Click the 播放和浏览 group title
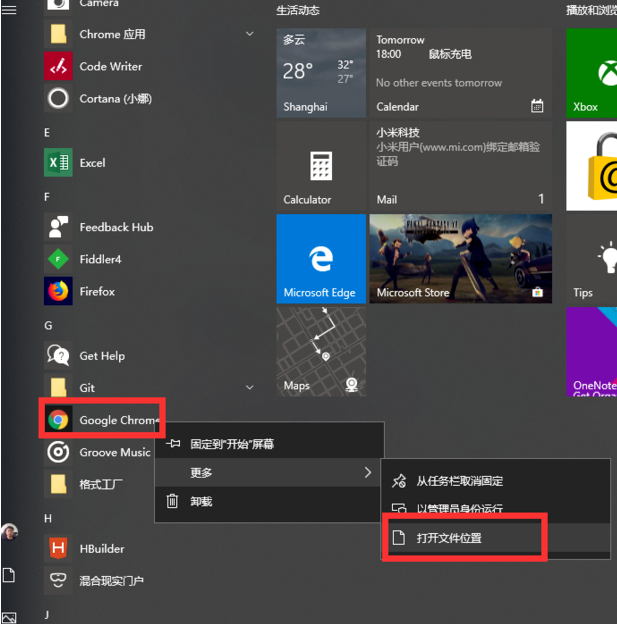This screenshot has width=617, height=624. pos(592,10)
